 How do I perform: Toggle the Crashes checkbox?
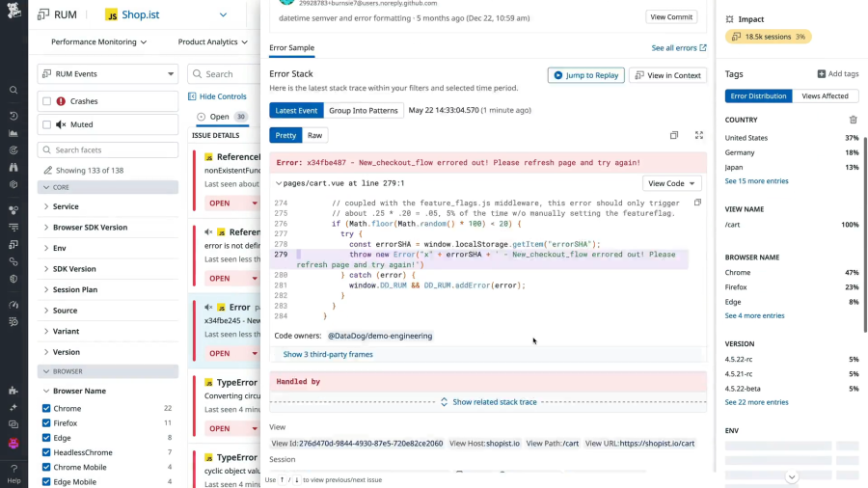pyautogui.click(x=47, y=101)
